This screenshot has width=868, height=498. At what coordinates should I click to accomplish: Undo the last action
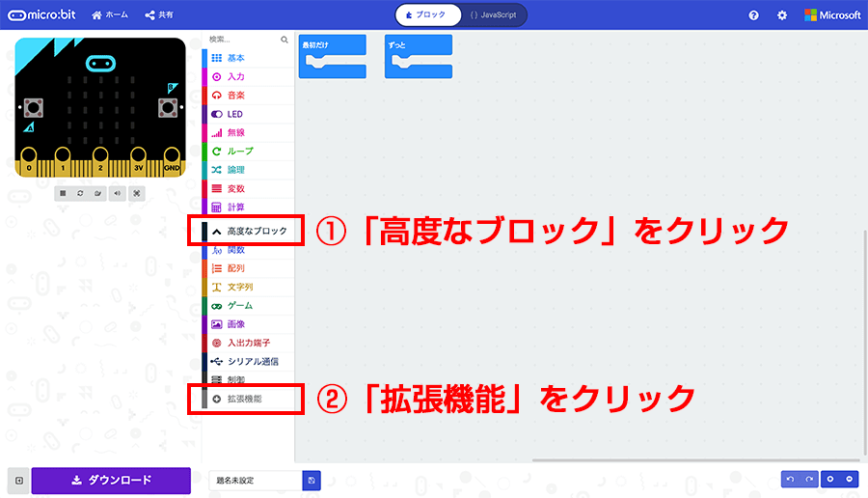(x=791, y=479)
